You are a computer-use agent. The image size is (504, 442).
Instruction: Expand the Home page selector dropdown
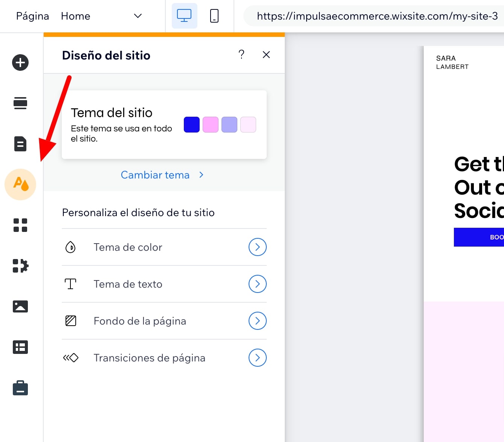coord(137,16)
